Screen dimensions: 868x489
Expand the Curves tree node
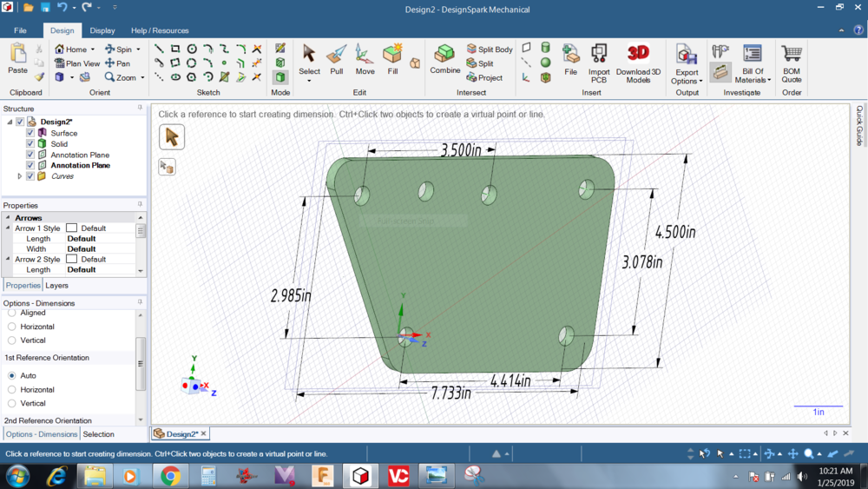click(x=20, y=176)
